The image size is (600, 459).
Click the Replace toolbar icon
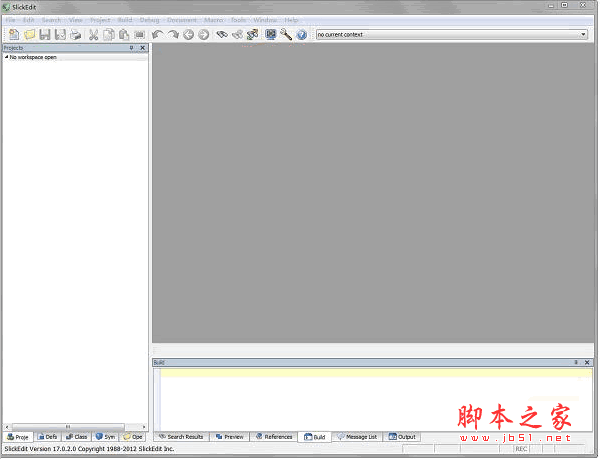click(x=253, y=35)
